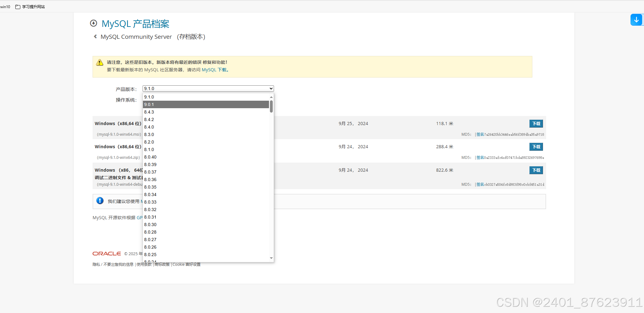
Task: Pick version 8.0.36 from the list
Action: pyautogui.click(x=206, y=179)
